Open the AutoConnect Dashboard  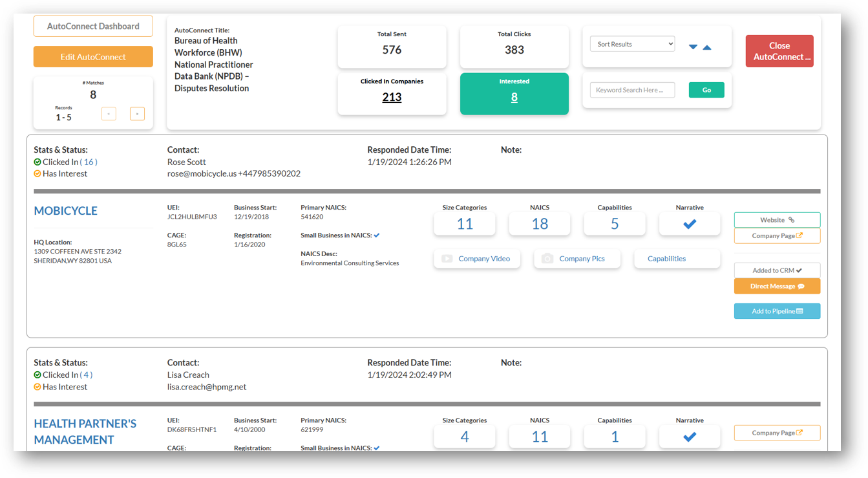[93, 27]
